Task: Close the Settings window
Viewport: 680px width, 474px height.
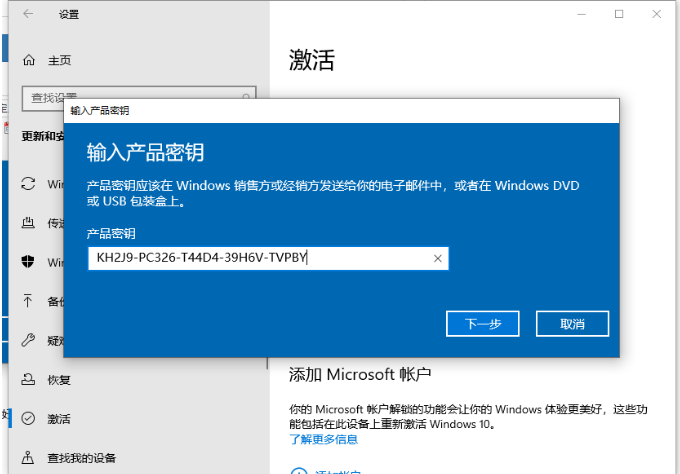Action: 660,14
